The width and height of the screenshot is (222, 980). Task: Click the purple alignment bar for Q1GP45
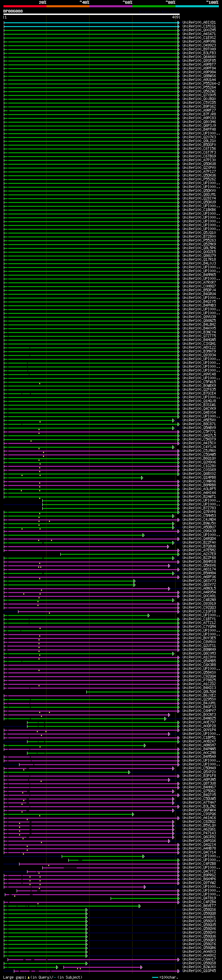(x=96, y=971)
